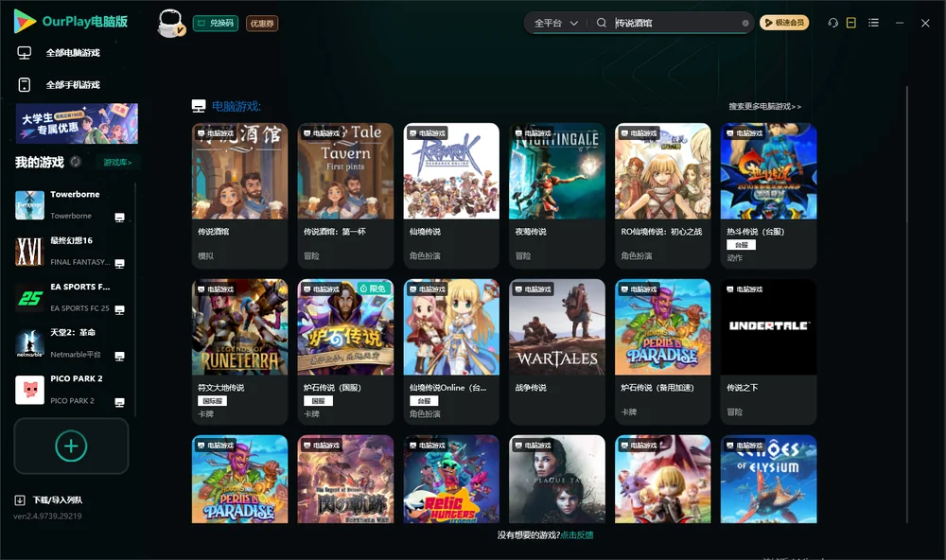Viewport: 946px width, 560px height.
Task: Open the Echoes of Elysium card
Action: coord(768,480)
